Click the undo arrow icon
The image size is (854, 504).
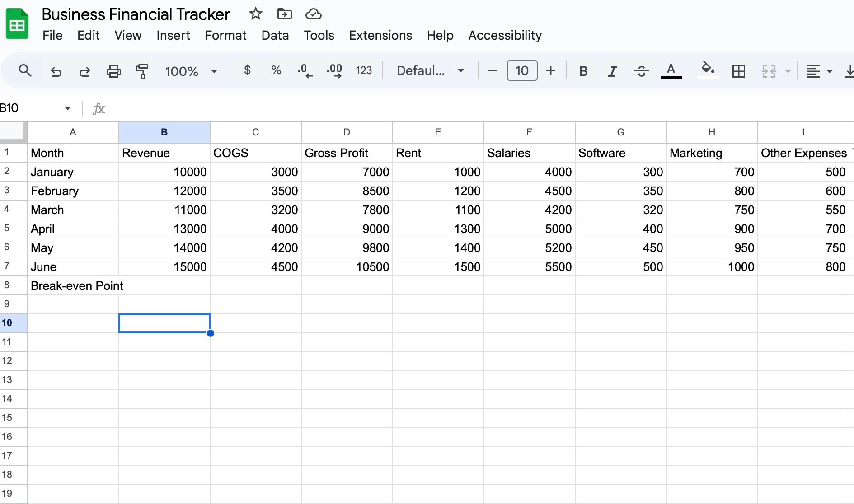click(56, 71)
